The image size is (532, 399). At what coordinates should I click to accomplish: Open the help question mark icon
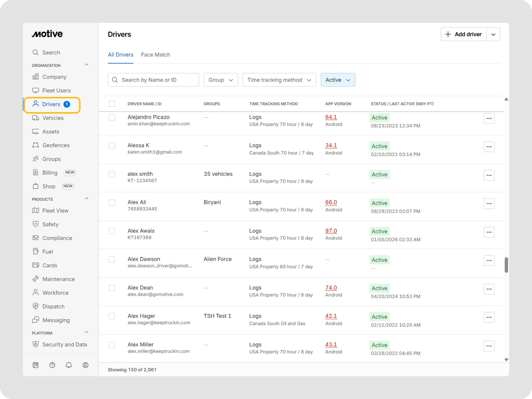click(x=52, y=365)
